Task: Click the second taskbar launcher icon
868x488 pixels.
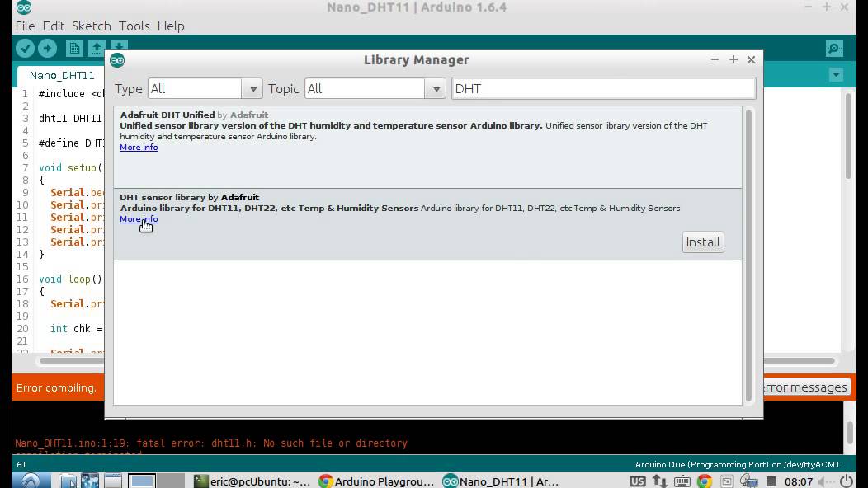Action: coord(90,481)
